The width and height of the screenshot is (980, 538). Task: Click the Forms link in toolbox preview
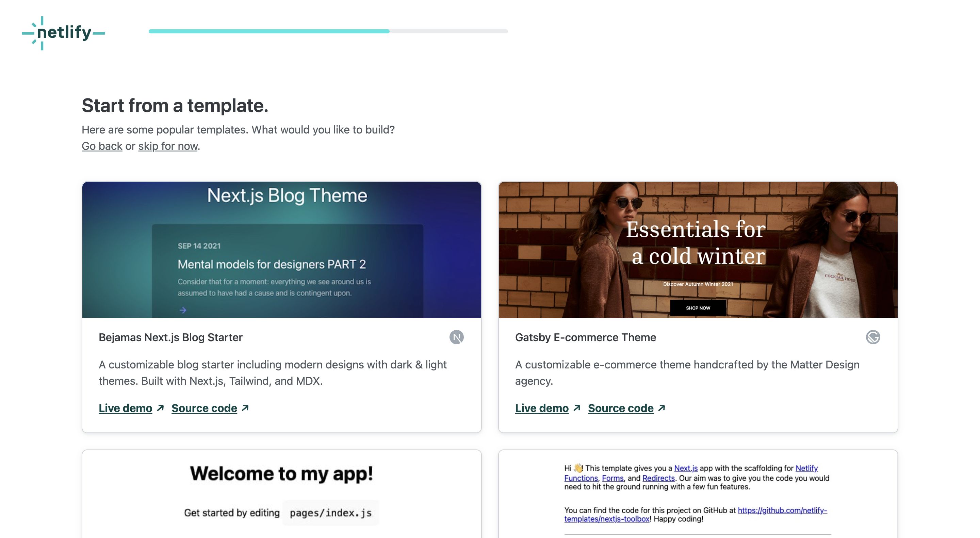[612, 478]
